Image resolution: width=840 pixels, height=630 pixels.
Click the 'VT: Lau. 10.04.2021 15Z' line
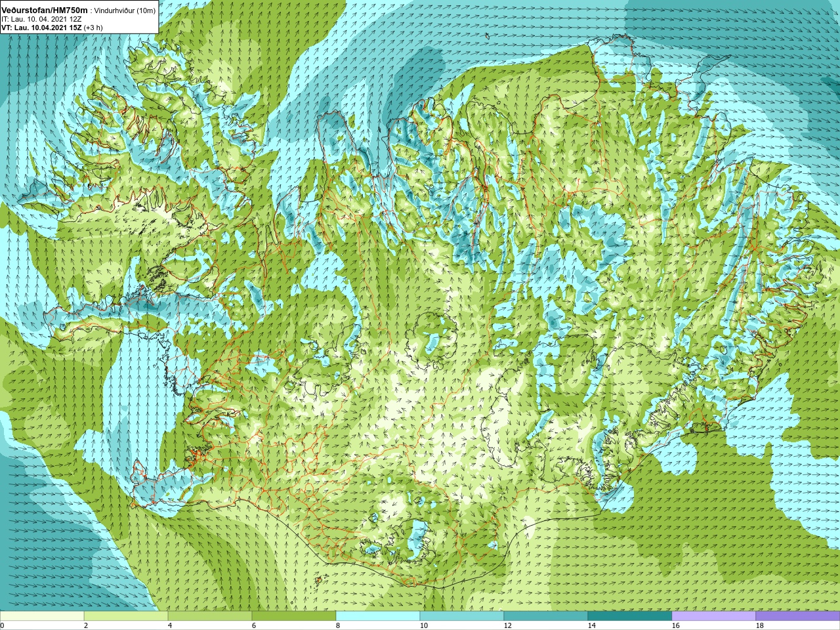pyautogui.click(x=41, y=28)
